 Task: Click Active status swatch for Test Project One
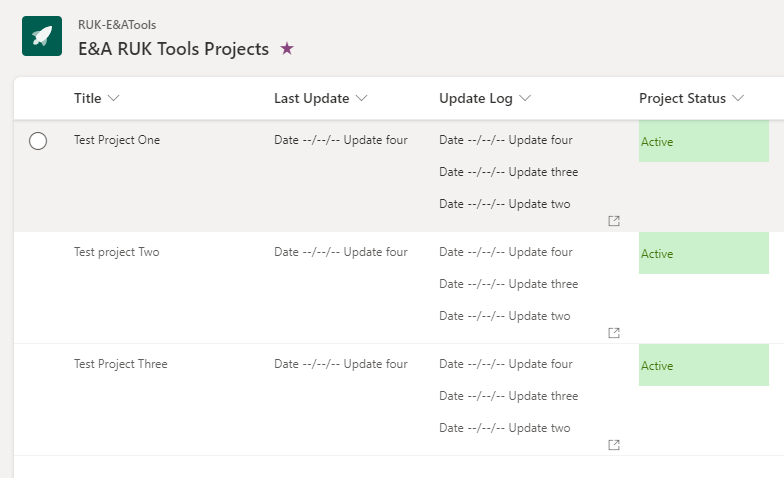pos(703,142)
